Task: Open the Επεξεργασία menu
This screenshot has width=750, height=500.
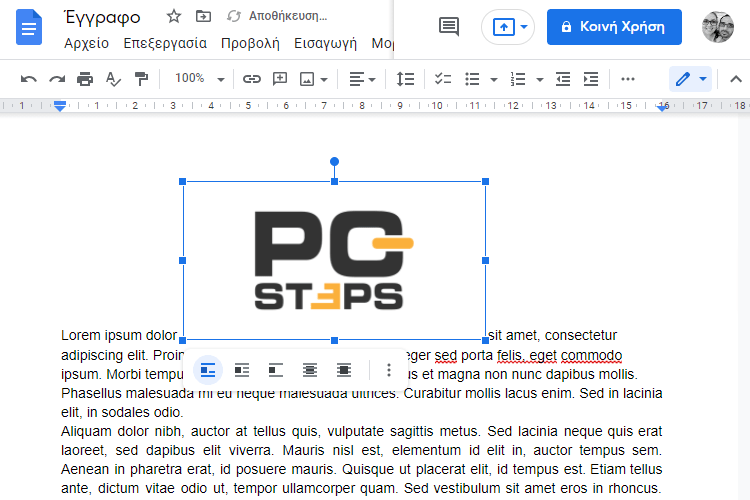Action: tap(165, 44)
